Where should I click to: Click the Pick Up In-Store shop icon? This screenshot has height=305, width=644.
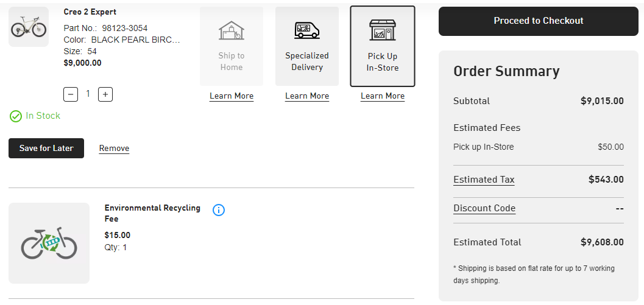(383, 30)
